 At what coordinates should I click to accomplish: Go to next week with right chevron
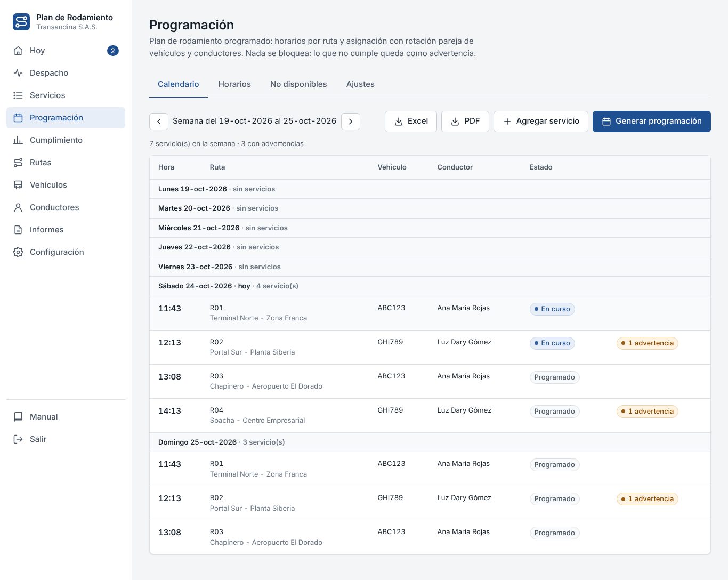click(x=351, y=122)
